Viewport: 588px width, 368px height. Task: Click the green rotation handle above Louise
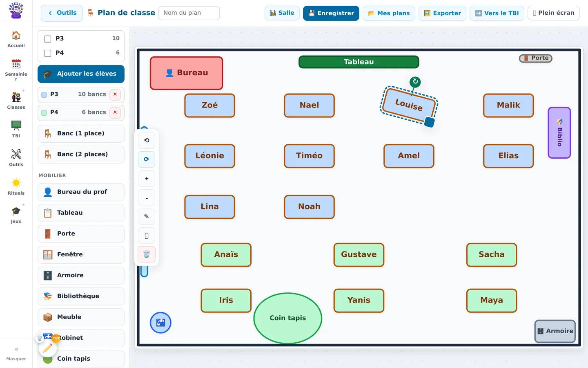[x=415, y=81]
